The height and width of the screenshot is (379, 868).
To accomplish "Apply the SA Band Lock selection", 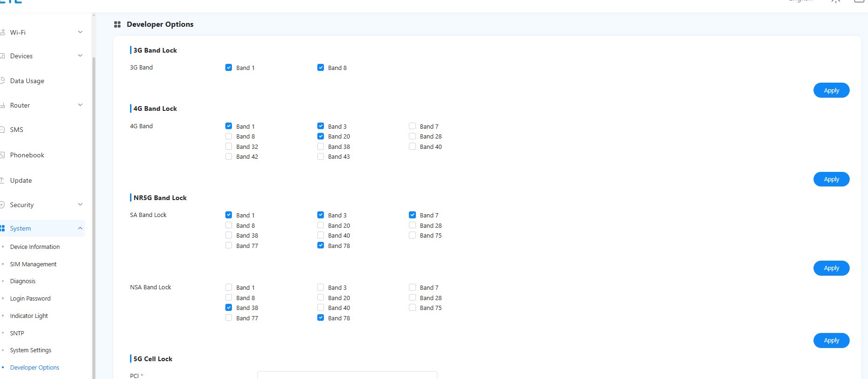I will (831, 268).
